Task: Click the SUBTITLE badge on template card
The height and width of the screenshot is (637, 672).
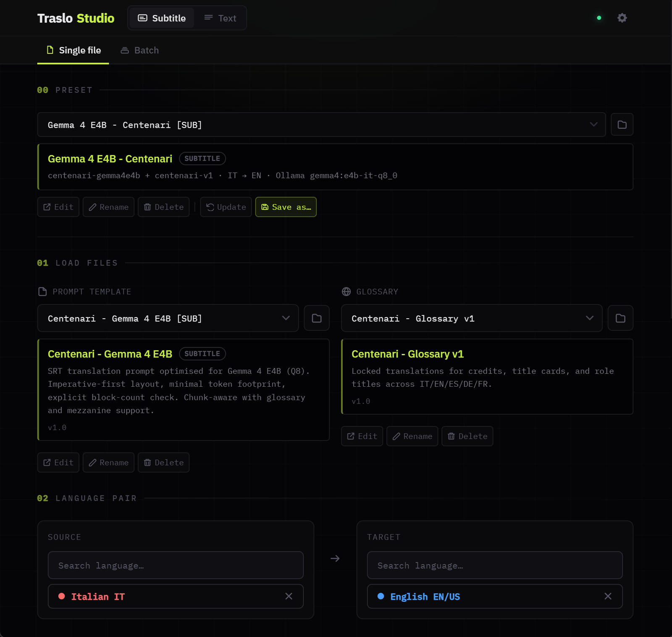Action: pyautogui.click(x=202, y=354)
